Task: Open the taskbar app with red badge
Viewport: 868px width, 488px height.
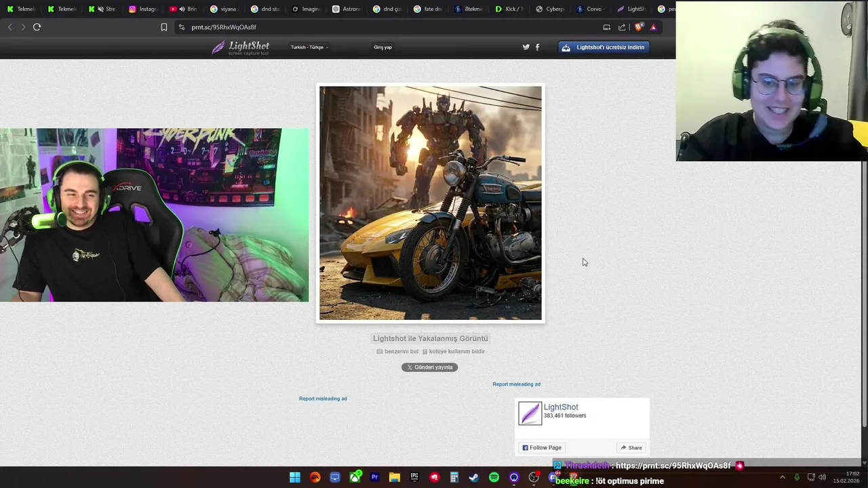Action: pyautogui.click(x=534, y=477)
